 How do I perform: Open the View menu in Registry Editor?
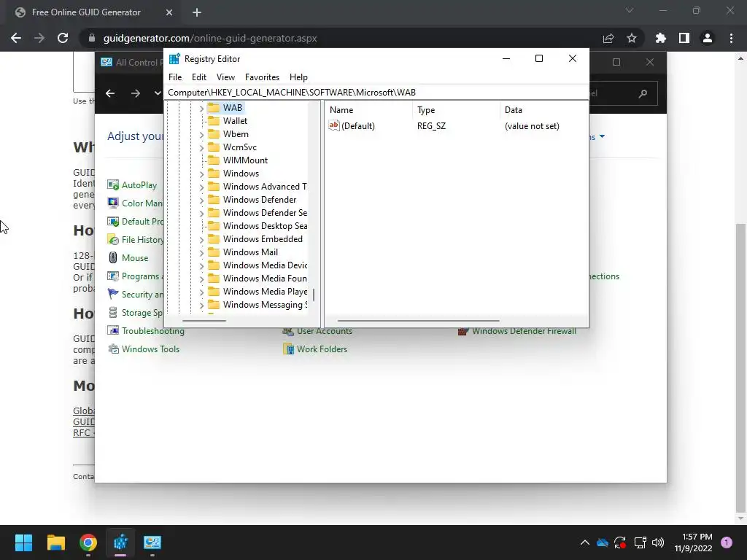(x=225, y=77)
